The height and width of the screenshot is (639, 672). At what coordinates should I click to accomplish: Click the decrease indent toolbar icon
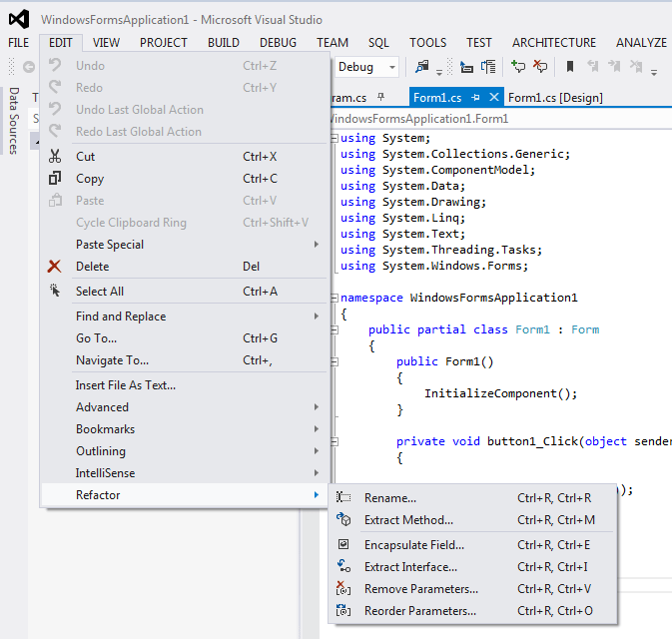coord(466,67)
